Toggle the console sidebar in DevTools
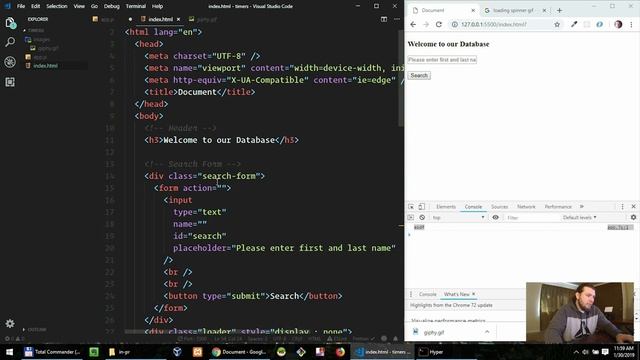The image size is (640, 360). [x=411, y=218]
